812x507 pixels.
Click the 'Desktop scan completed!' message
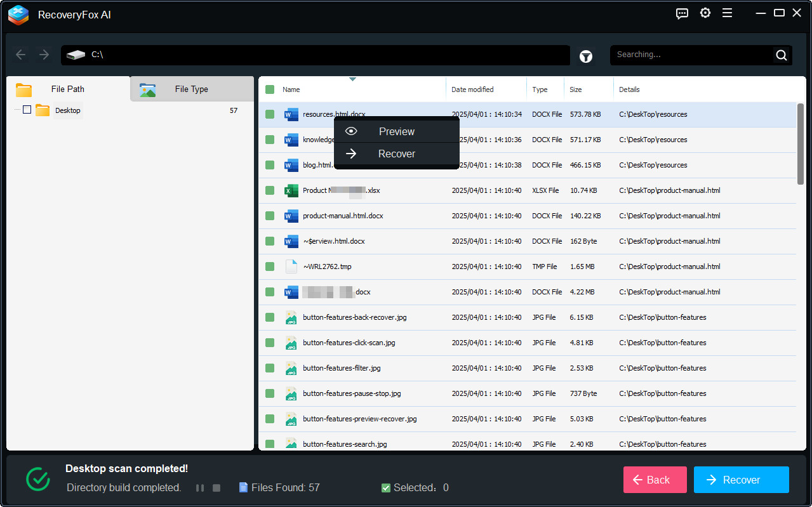point(127,469)
